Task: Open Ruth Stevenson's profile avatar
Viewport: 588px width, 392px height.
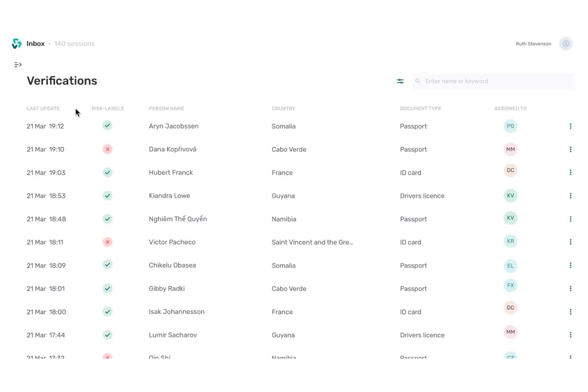Action: (566, 44)
